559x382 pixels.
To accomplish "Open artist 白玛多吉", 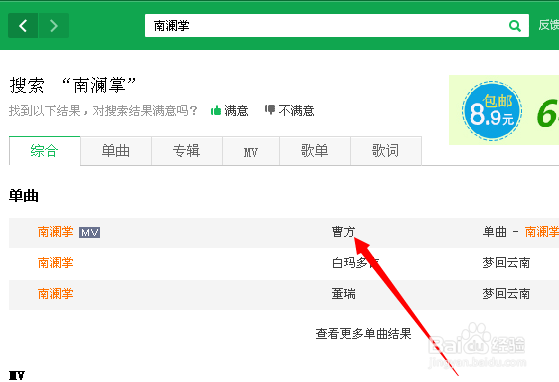I will [355, 263].
